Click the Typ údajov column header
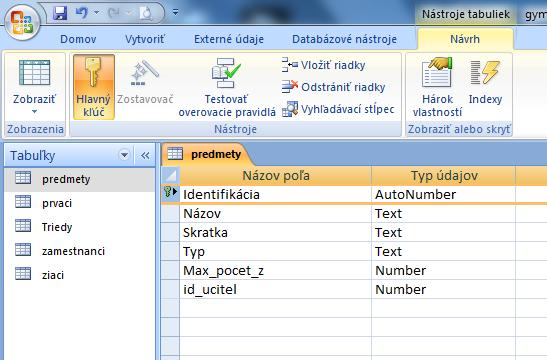 (x=444, y=175)
